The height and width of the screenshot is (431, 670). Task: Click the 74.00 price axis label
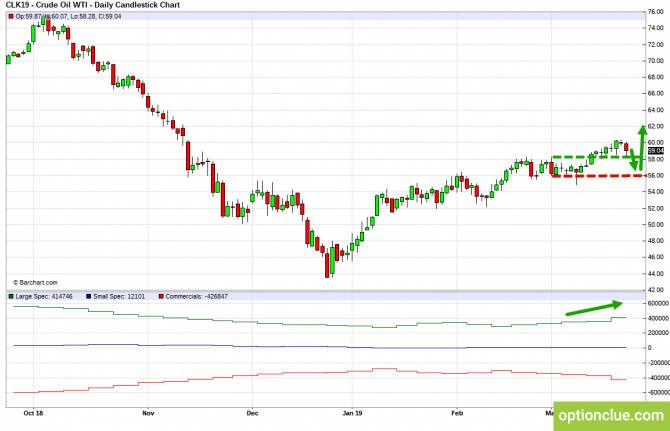click(x=655, y=28)
